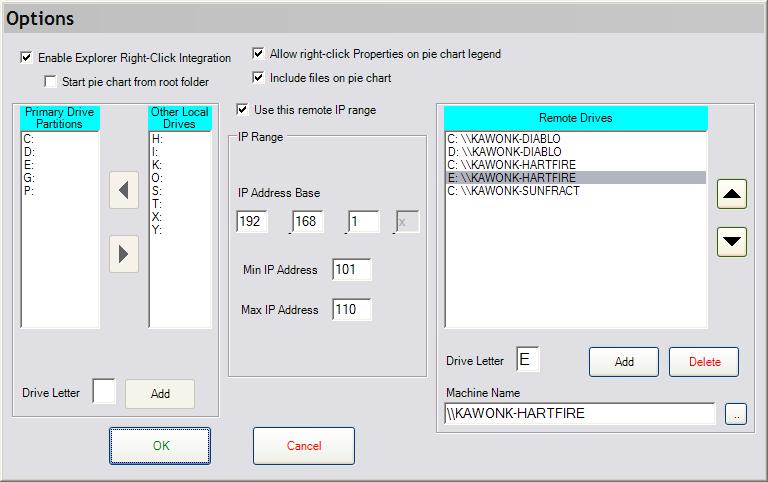Move selected remote drive up
The width and height of the screenshot is (768, 482).
point(732,195)
